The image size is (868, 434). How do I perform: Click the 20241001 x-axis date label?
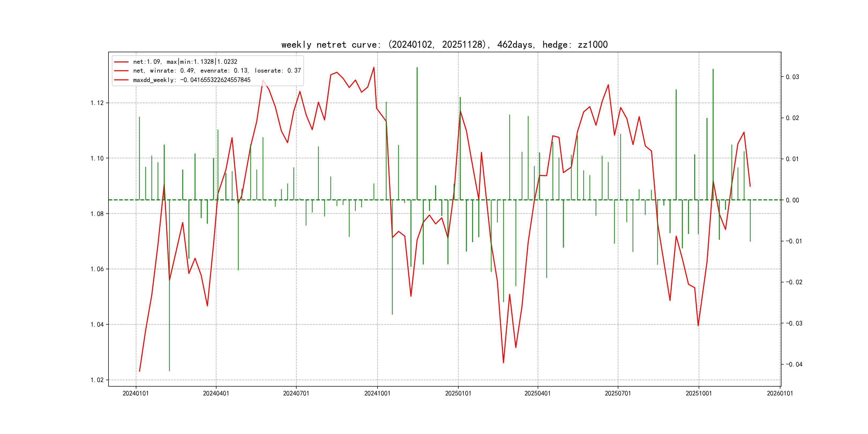pyautogui.click(x=377, y=394)
